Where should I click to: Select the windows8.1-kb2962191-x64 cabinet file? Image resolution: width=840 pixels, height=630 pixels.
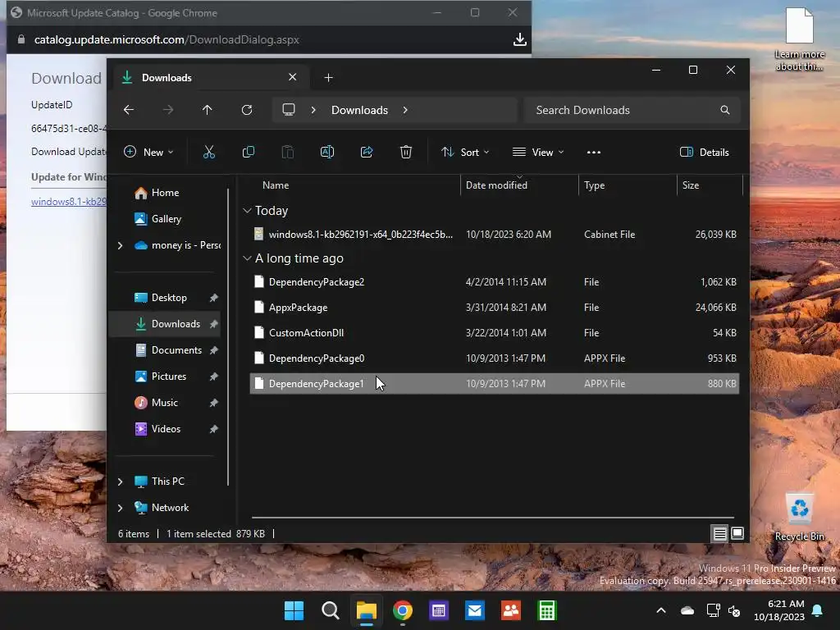click(494, 235)
